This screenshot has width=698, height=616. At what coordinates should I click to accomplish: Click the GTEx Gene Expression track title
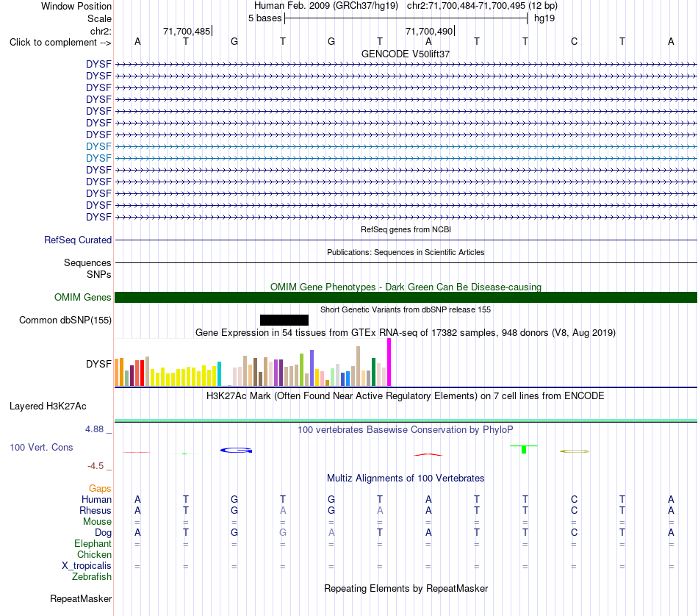tap(406, 333)
